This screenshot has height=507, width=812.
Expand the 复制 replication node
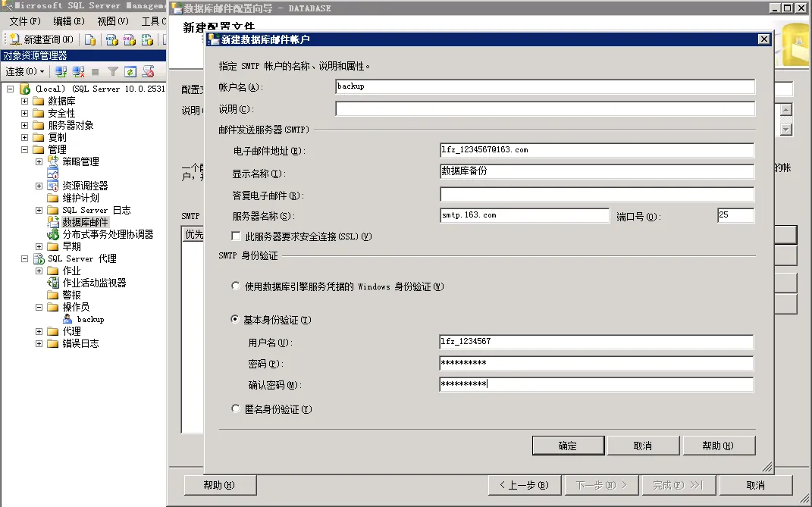click(x=24, y=137)
